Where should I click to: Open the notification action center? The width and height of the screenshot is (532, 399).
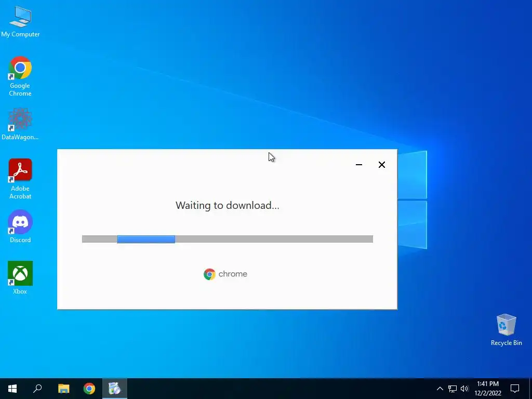click(515, 389)
